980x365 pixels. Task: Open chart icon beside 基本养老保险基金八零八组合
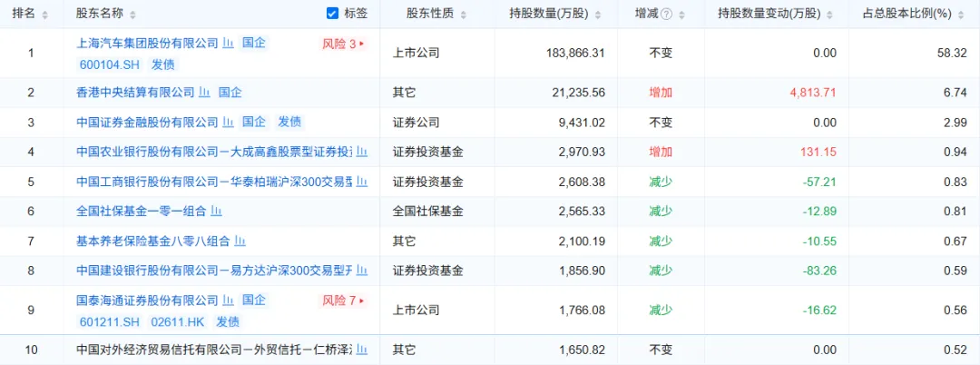coord(240,241)
